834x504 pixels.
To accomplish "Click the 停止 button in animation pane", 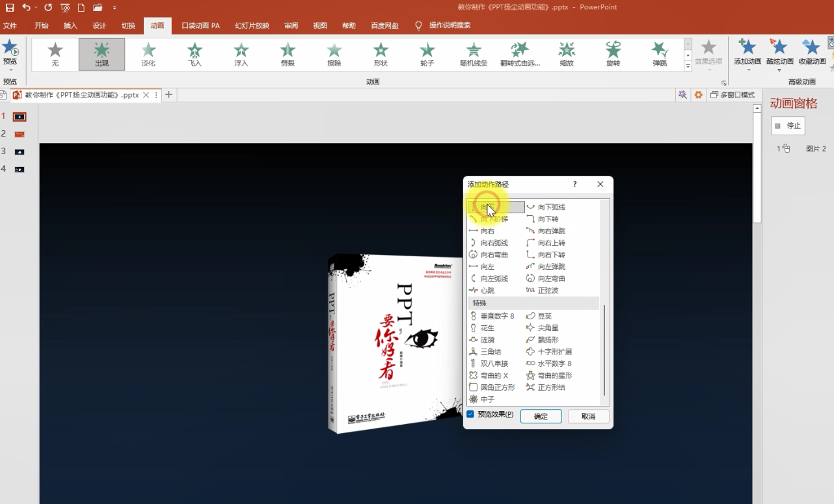I will [x=788, y=126].
